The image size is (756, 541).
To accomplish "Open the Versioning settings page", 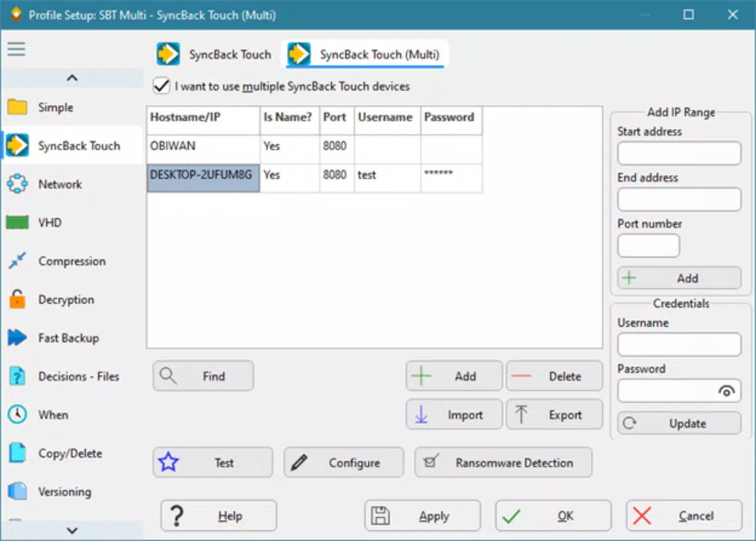I will [x=72, y=492].
